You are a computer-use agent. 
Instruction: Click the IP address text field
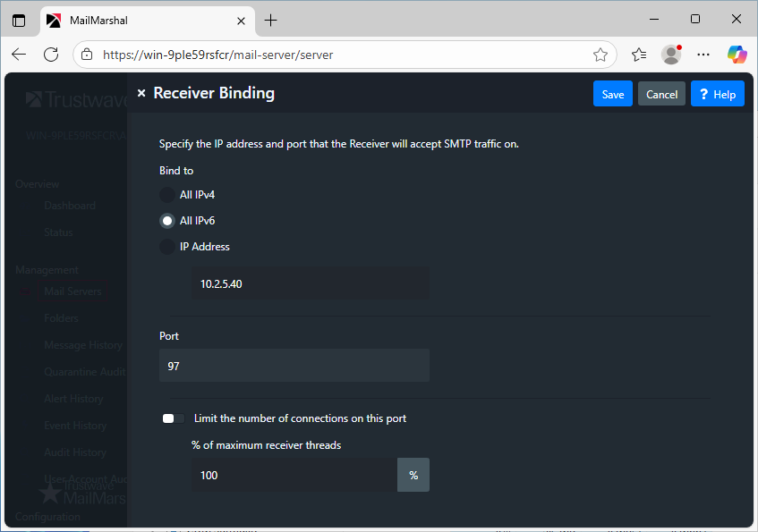pos(310,284)
